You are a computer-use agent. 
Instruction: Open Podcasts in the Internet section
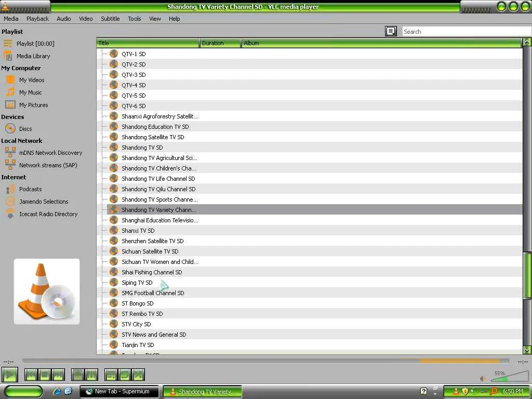pos(31,189)
